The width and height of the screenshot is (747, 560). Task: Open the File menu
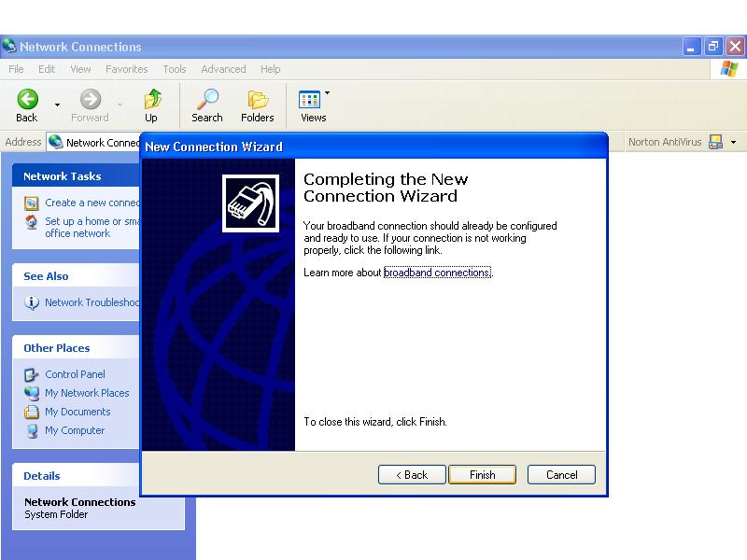point(16,69)
